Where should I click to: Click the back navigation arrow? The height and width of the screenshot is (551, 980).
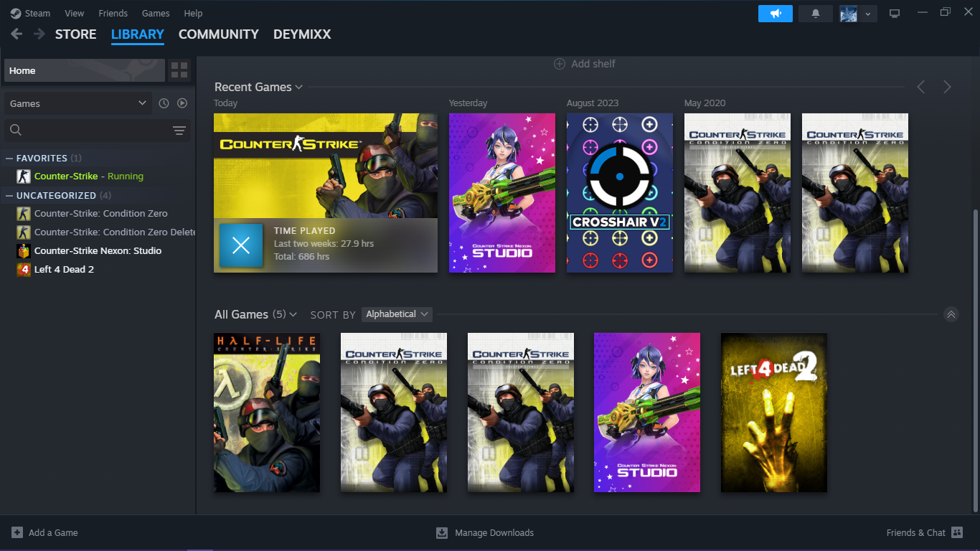click(x=17, y=34)
